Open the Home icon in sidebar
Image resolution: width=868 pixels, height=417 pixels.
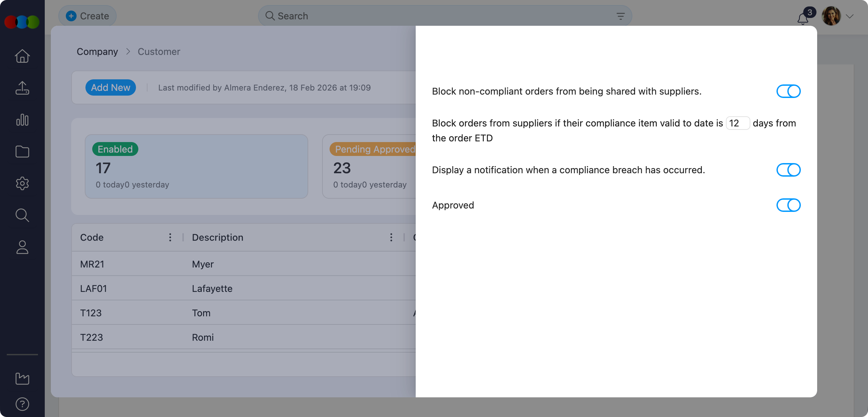(22, 56)
